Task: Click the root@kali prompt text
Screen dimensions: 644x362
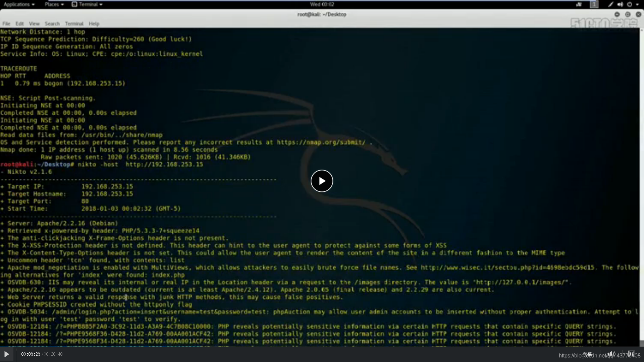Action: pyautogui.click(x=17, y=165)
